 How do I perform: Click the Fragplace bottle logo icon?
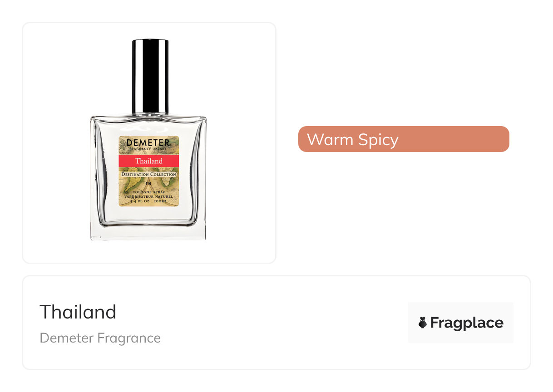[423, 323]
